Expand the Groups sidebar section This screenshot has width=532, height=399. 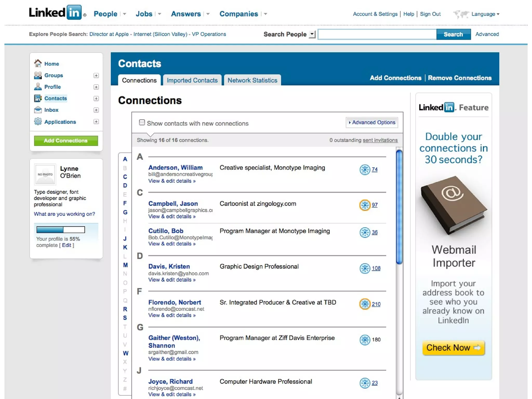tap(96, 75)
